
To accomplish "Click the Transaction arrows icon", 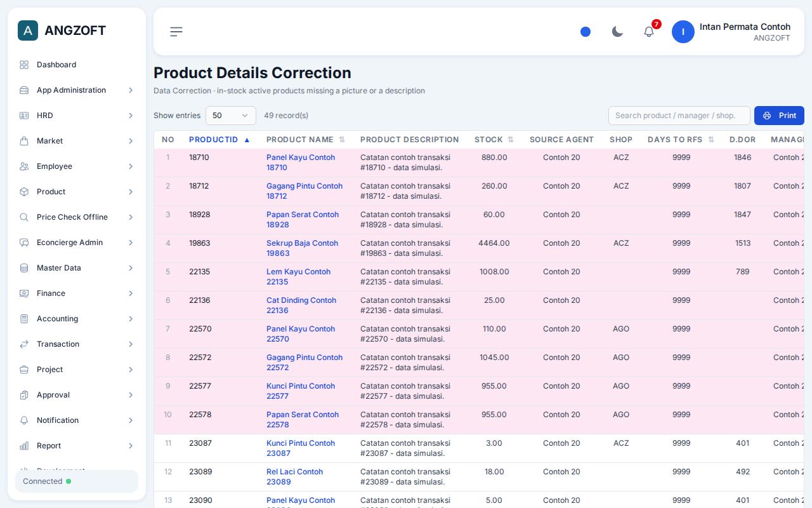I will pyautogui.click(x=24, y=344).
